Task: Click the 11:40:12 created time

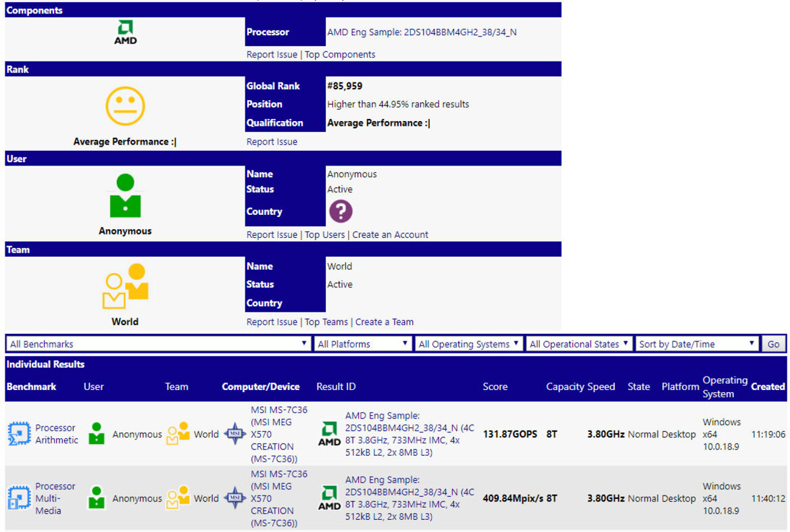Action: [x=768, y=498]
